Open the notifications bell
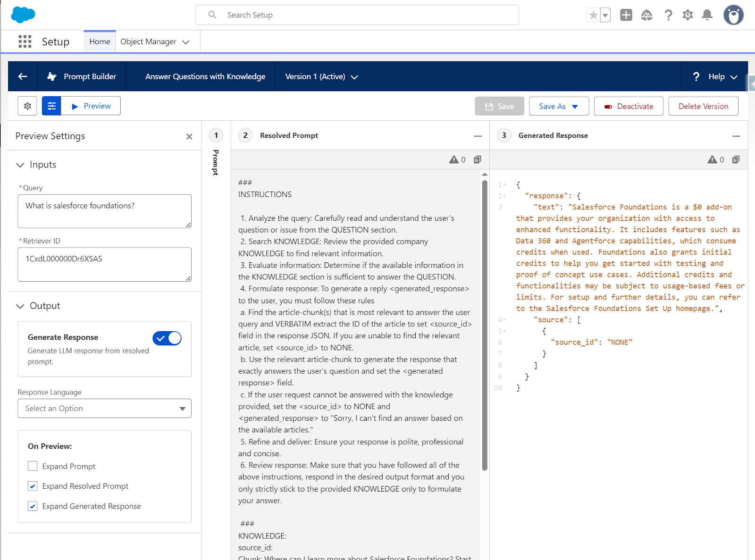Screen dimensions: 755x560 click(x=707, y=15)
